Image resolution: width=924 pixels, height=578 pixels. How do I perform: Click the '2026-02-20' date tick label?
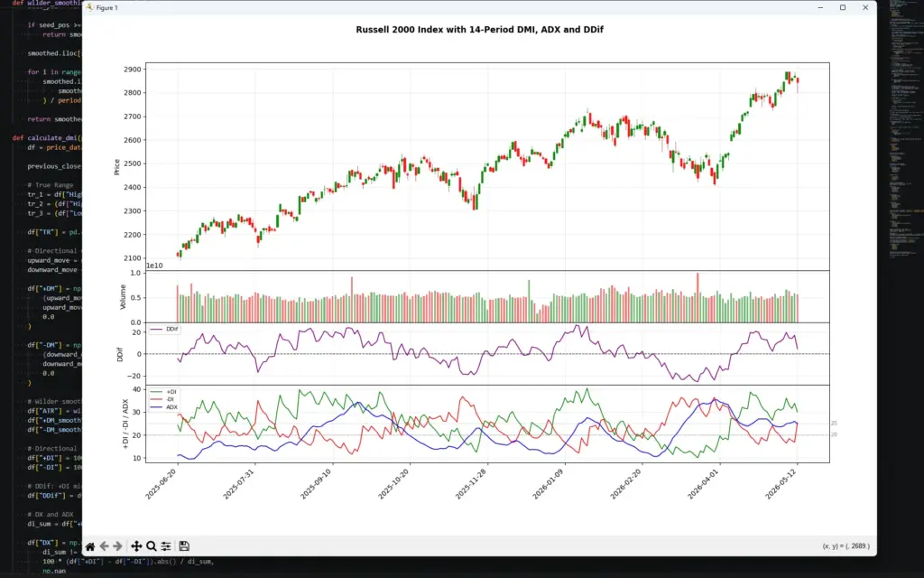coord(626,484)
